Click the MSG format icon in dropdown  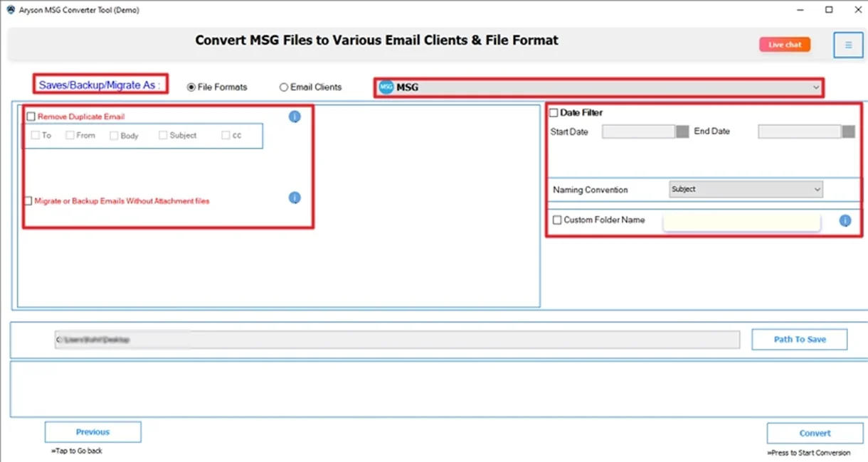(386, 87)
